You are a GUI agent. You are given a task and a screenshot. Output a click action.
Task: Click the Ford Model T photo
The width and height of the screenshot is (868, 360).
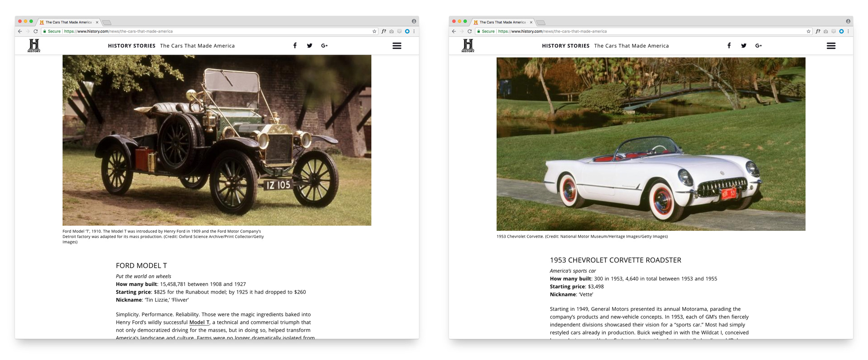pos(217,140)
